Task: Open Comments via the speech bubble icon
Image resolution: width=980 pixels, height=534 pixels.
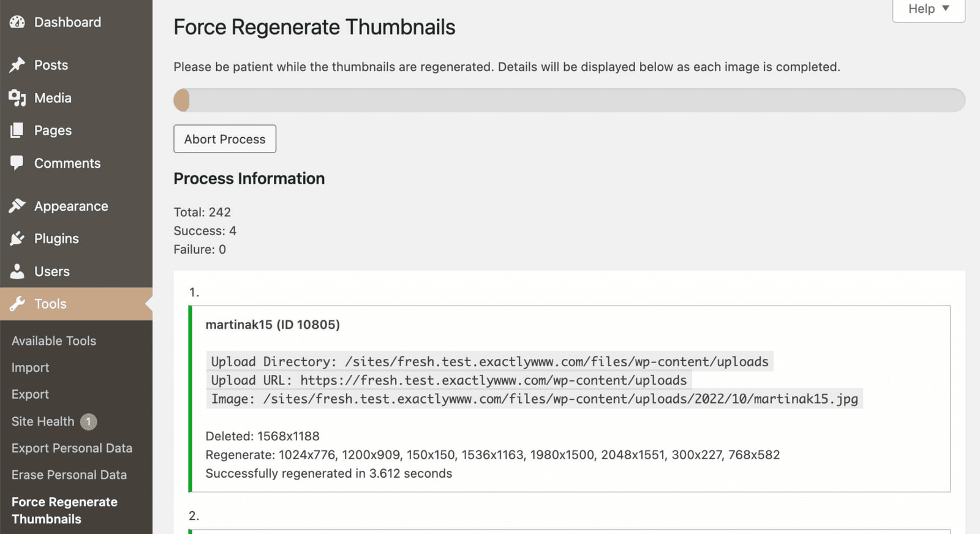Action: pyautogui.click(x=17, y=163)
